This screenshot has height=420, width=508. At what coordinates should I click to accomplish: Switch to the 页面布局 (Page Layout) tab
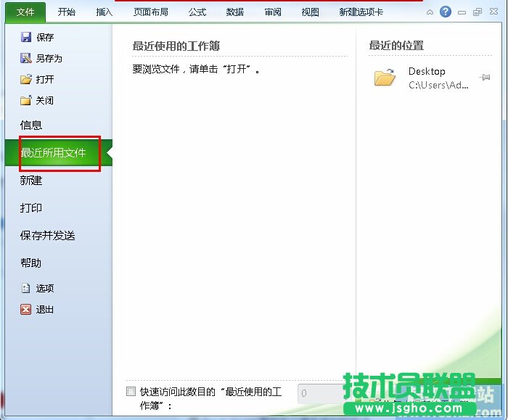(151, 12)
